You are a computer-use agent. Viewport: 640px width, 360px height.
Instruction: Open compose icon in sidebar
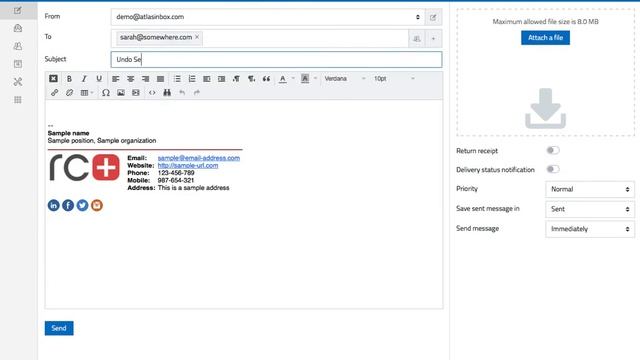[x=18, y=10]
